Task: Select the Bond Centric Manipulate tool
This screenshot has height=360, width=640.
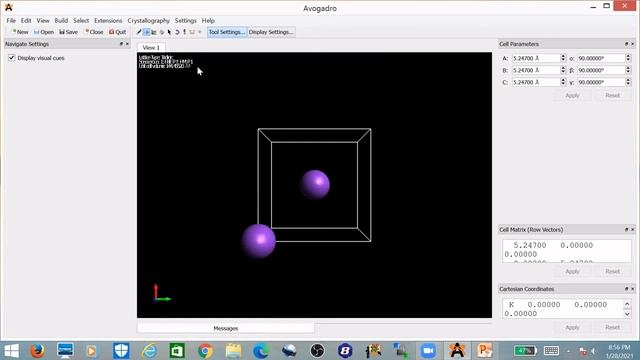Action: click(154, 32)
